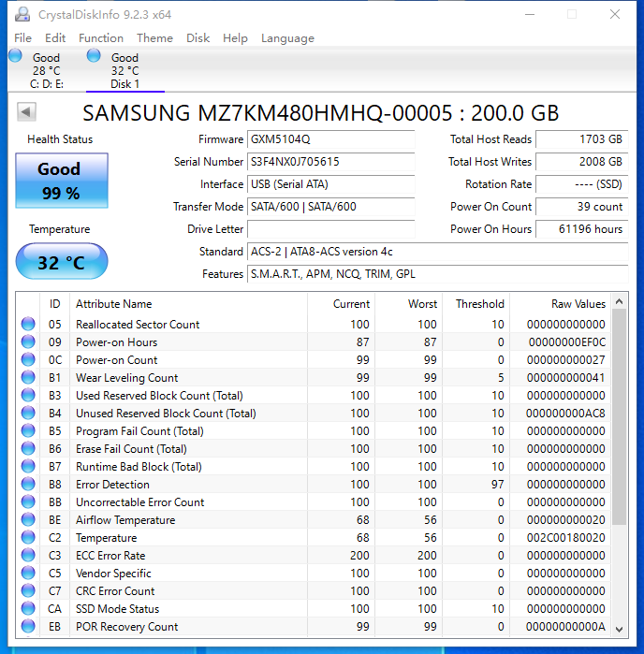Click the Worst column header
Image resolution: width=644 pixels, height=654 pixels.
pos(409,304)
